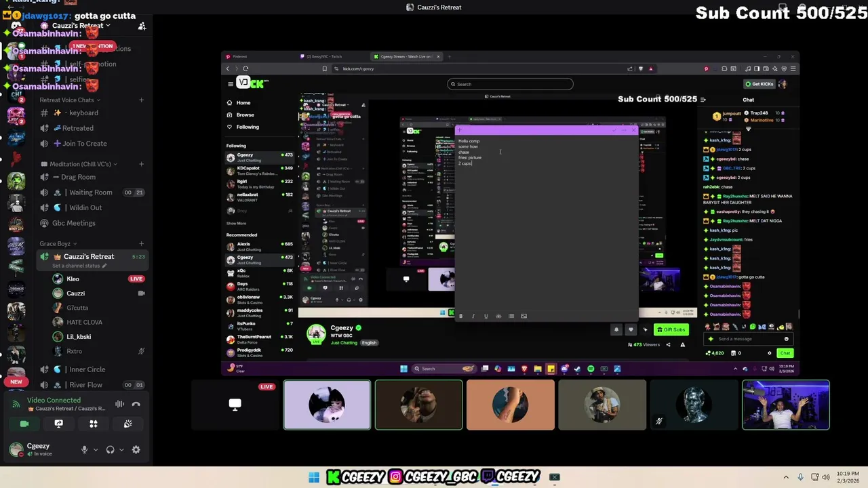Select the webcam tile with purple lights
Screen dimensions: 868x488
[785, 405]
